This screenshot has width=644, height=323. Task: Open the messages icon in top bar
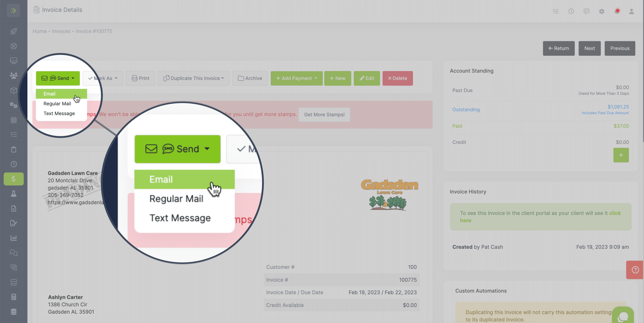pyautogui.click(x=586, y=11)
